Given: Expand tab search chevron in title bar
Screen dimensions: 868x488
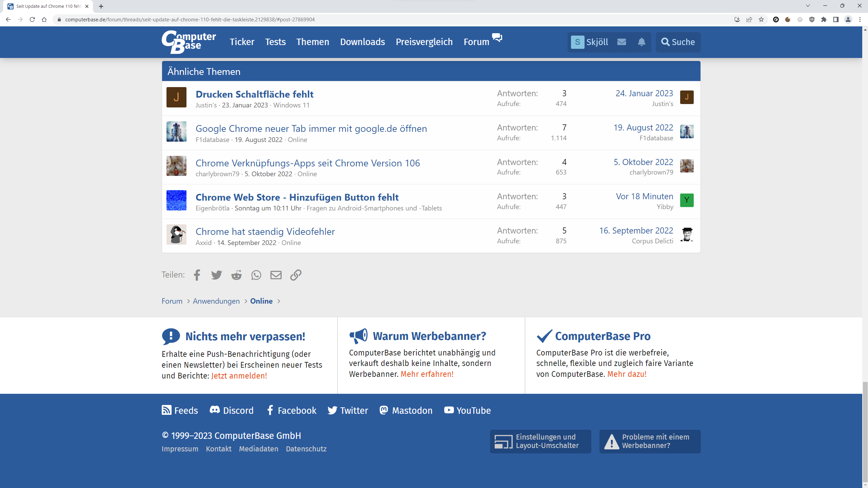Looking at the screenshot, I should tap(808, 6).
